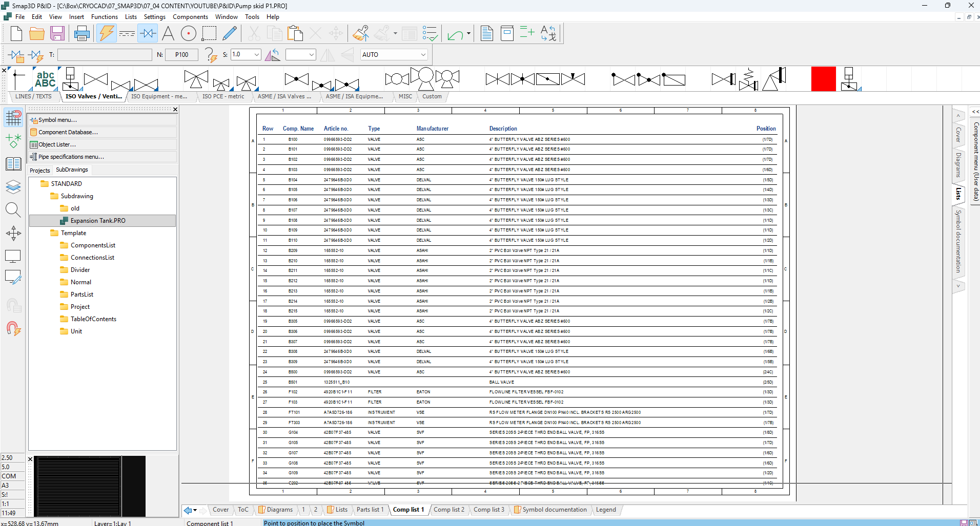Switch to the Custom symbol tab
The image size is (980, 526).
432,96
